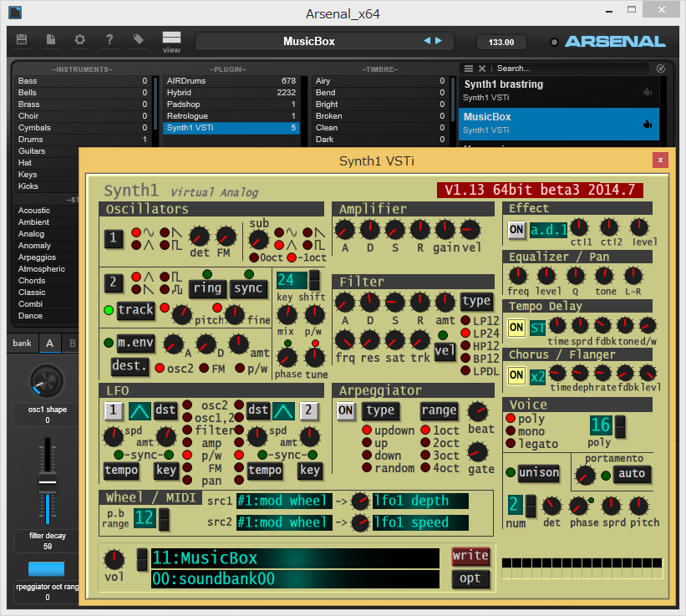Click the Arsenal app icon in title bar

(15, 13)
